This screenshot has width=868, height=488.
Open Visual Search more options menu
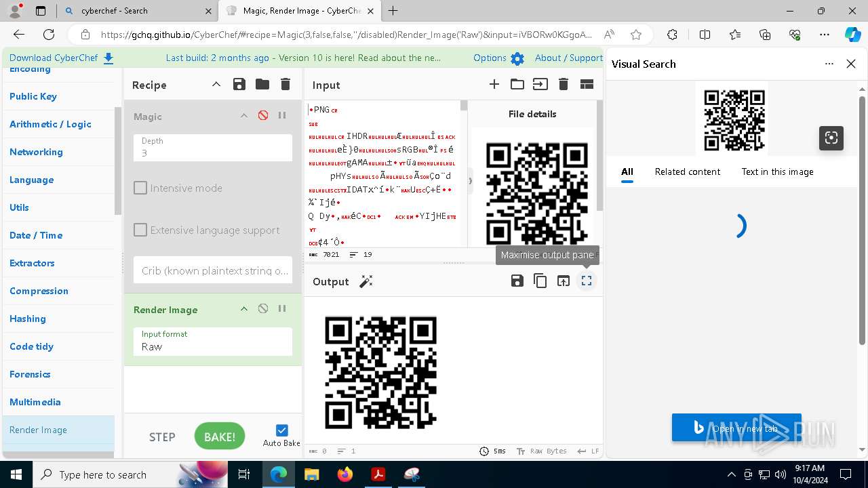[x=829, y=64]
